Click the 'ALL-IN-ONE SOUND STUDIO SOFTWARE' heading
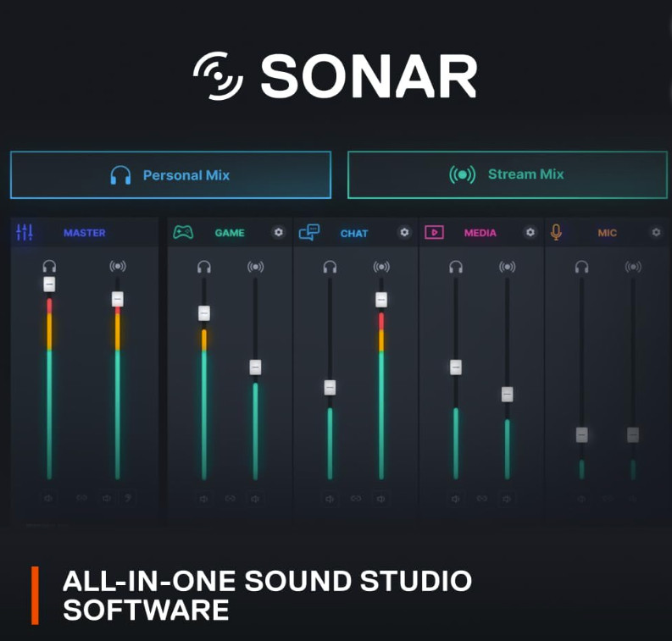 tap(268, 595)
